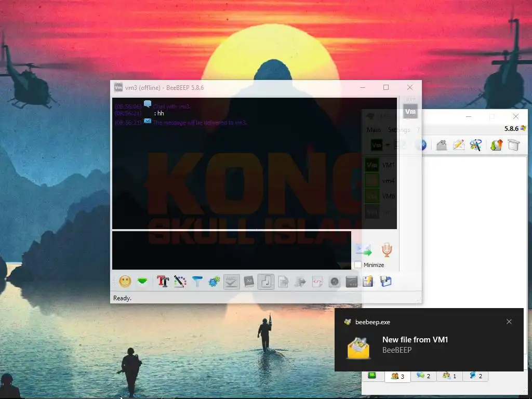Click the code snippet page icon
This screenshot has width=532, height=399.
click(317, 281)
